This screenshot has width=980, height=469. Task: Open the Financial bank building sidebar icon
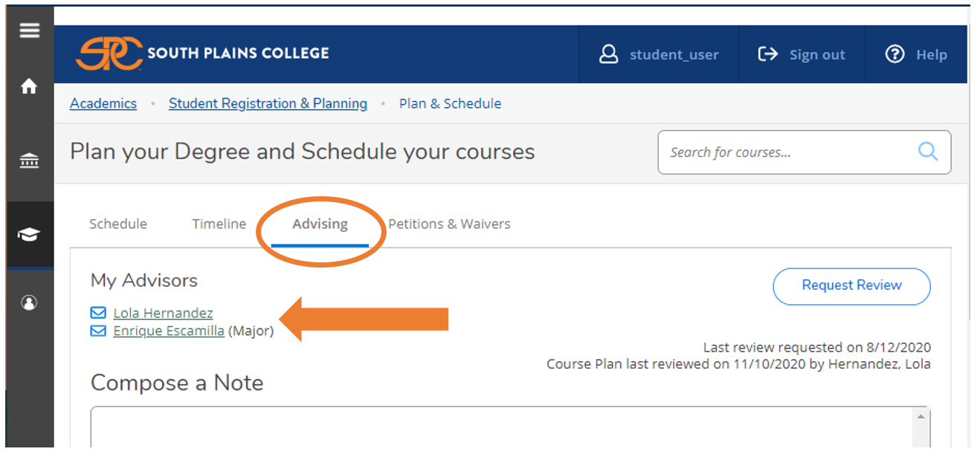(x=29, y=161)
